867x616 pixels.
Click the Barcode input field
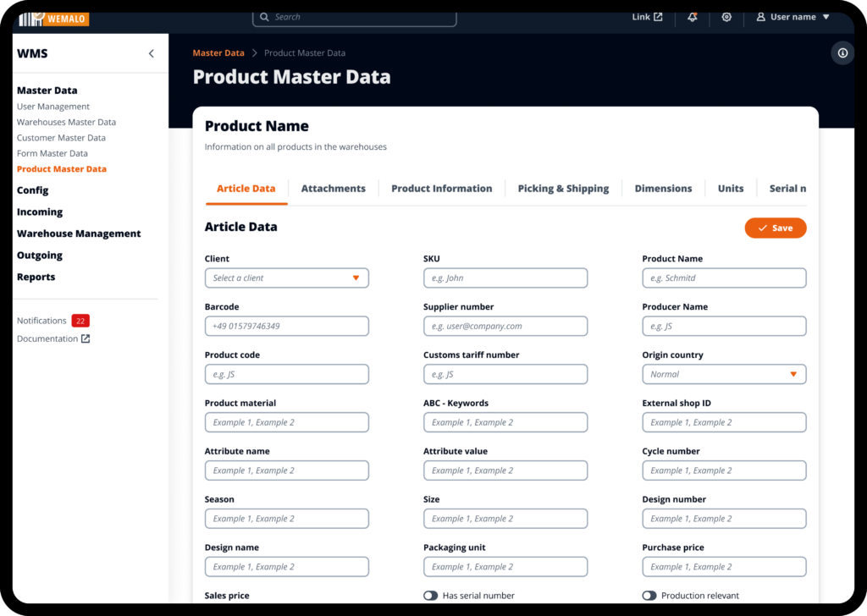click(x=286, y=326)
